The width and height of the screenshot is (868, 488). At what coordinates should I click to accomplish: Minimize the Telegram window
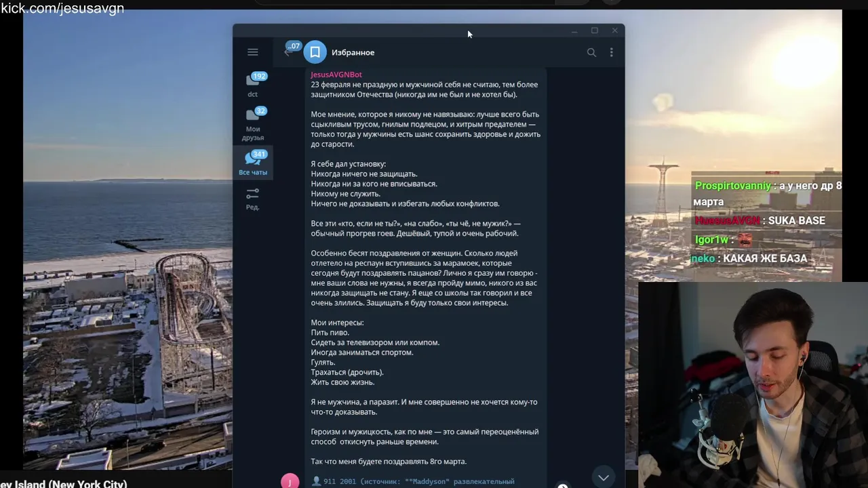coord(574,30)
